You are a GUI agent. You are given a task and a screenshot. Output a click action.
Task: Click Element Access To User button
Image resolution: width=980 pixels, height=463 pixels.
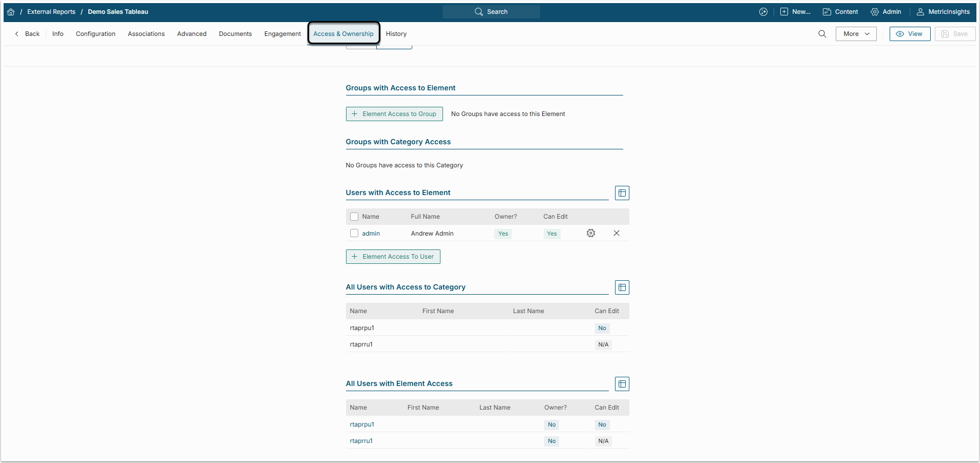pyautogui.click(x=393, y=257)
